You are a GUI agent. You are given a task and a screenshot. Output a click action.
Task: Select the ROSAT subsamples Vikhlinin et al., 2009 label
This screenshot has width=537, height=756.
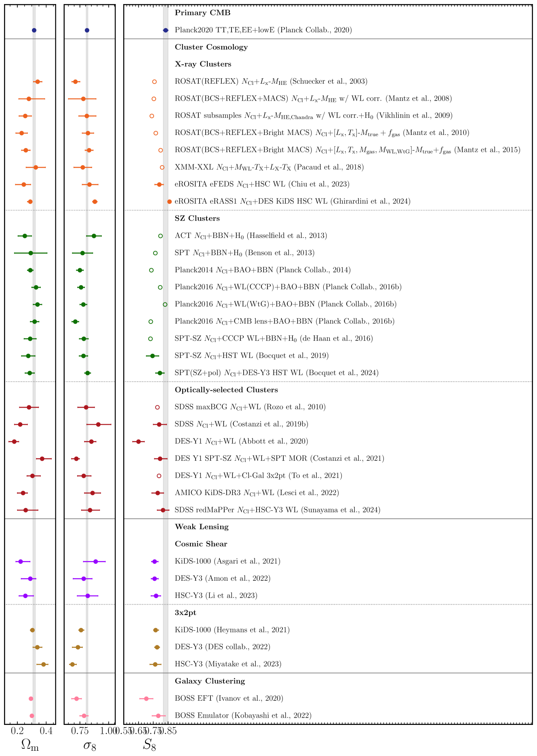click(314, 116)
